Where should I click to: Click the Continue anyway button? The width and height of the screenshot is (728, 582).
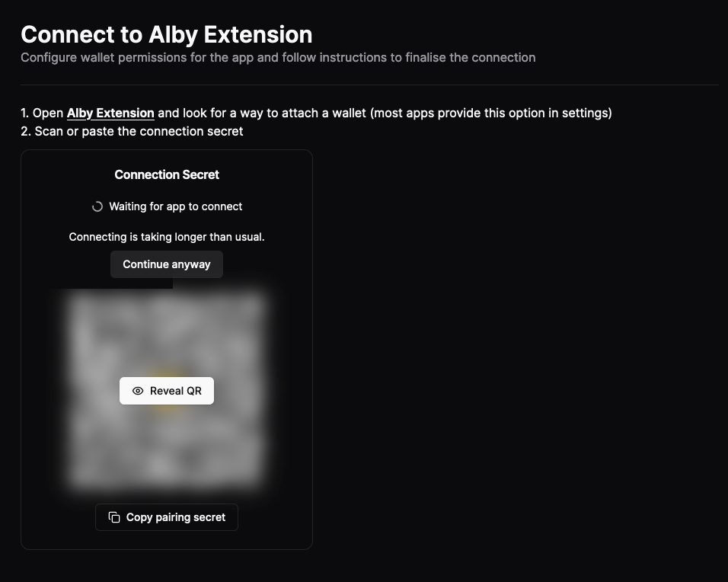click(x=167, y=264)
